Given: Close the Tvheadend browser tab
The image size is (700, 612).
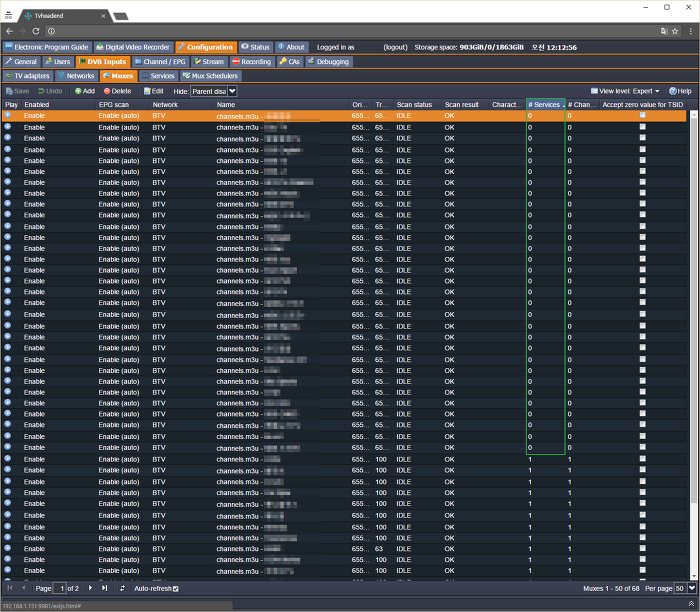Looking at the screenshot, I should pyautogui.click(x=103, y=16).
